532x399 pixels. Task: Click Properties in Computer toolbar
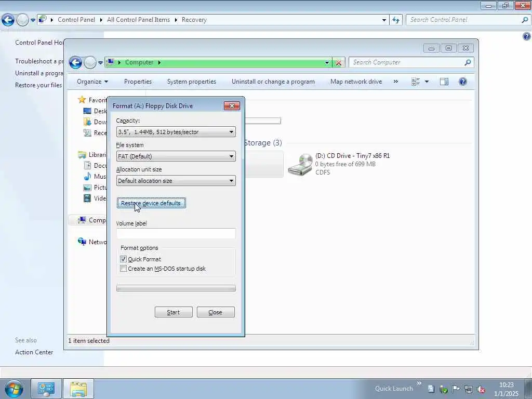138,82
